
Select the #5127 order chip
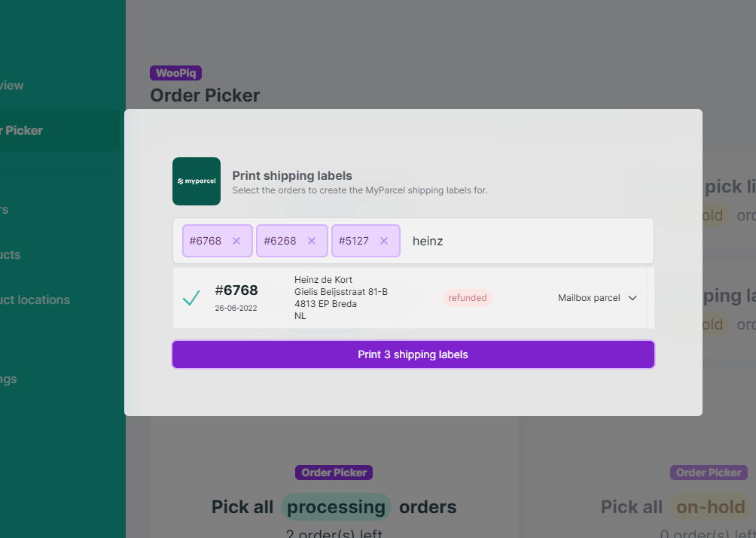pyautogui.click(x=366, y=241)
